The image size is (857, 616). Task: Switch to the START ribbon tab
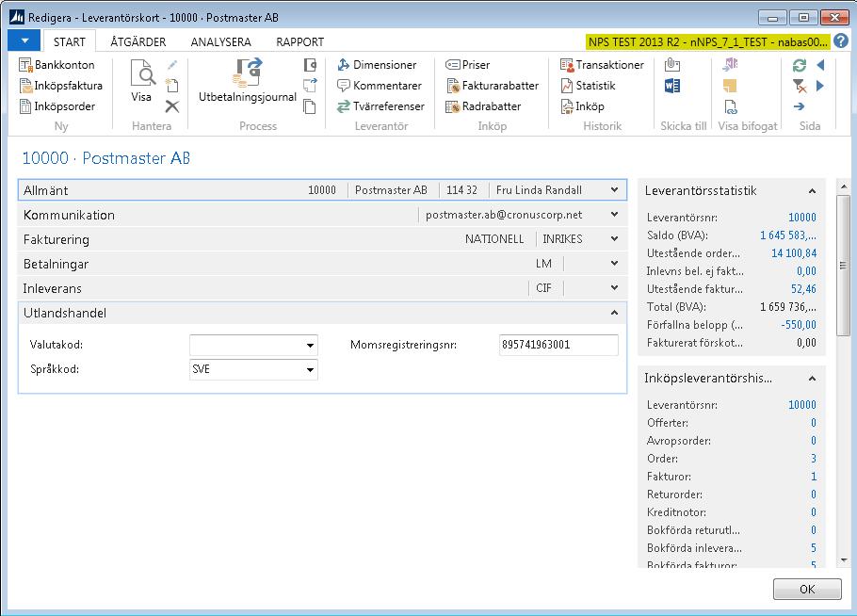point(70,41)
